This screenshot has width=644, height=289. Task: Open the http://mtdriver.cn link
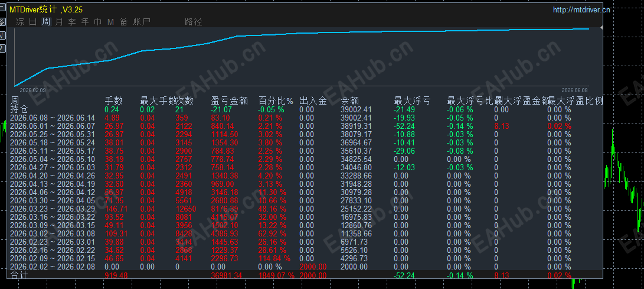pos(581,10)
